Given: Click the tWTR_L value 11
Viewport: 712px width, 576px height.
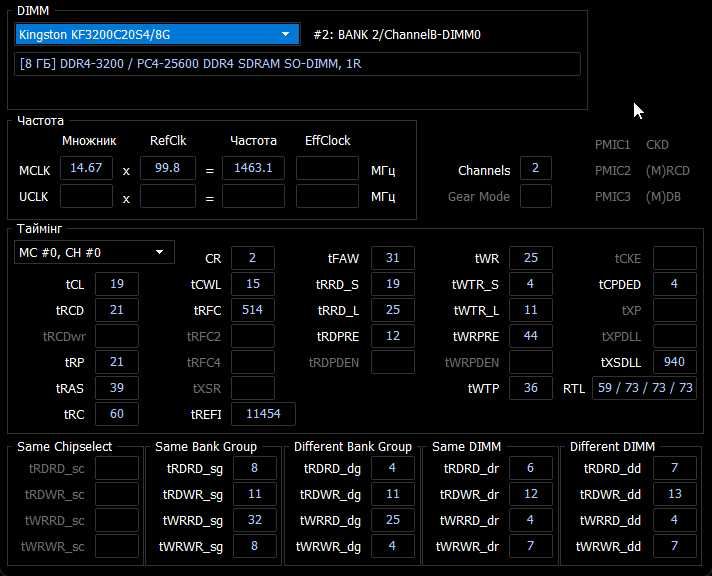Looking at the screenshot, I should [x=531, y=310].
